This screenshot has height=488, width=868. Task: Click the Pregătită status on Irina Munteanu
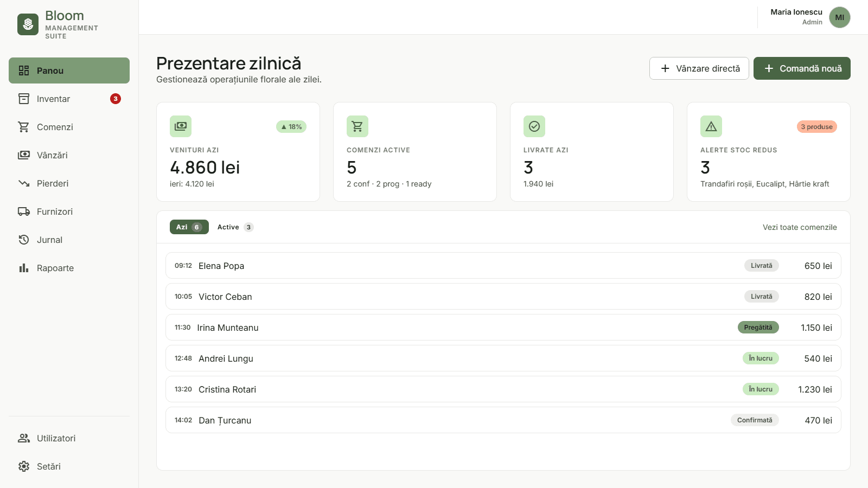758,328
